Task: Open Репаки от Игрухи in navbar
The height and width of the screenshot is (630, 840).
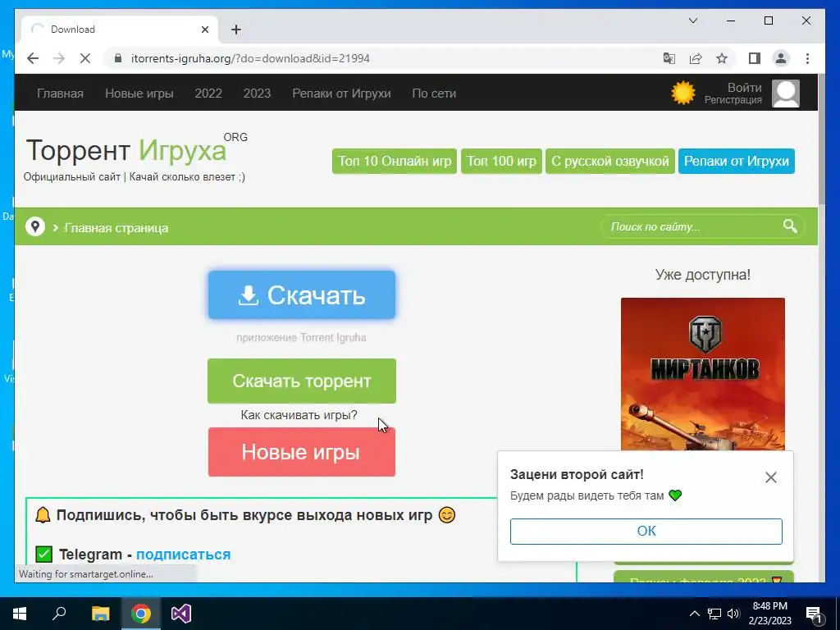Action: (x=341, y=94)
